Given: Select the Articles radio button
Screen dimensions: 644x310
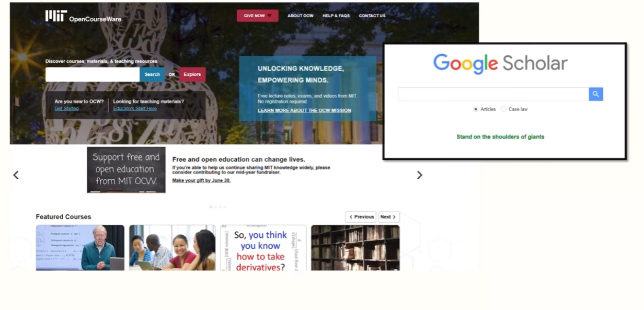Looking at the screenshot, I should 476,109.
